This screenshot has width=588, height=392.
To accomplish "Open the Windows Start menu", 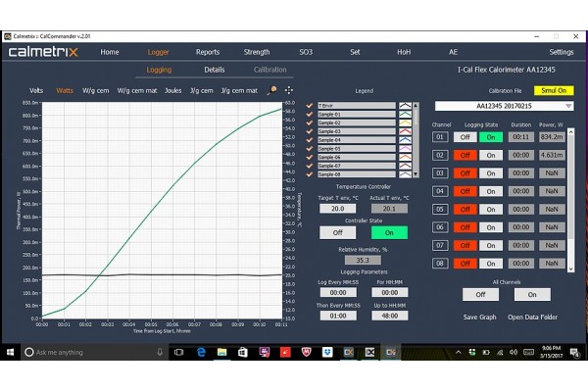I will [10, 352].
